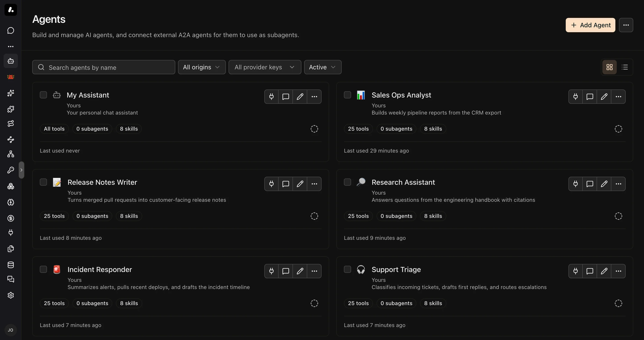Viewport: 644px width, 340px height.
Task: Switch to grid view
Action: coord(610,67)
